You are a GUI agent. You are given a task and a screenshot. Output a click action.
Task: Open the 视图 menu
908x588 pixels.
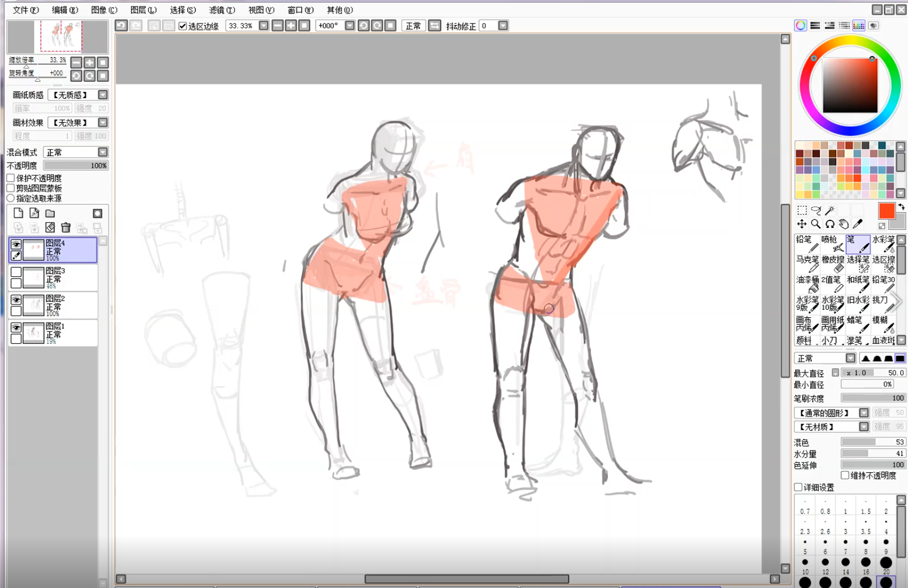pos(261,10)
